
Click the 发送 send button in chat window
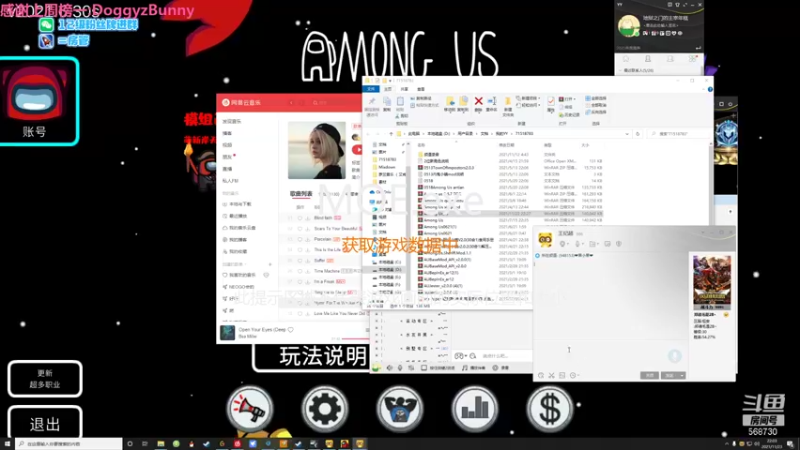669,376
